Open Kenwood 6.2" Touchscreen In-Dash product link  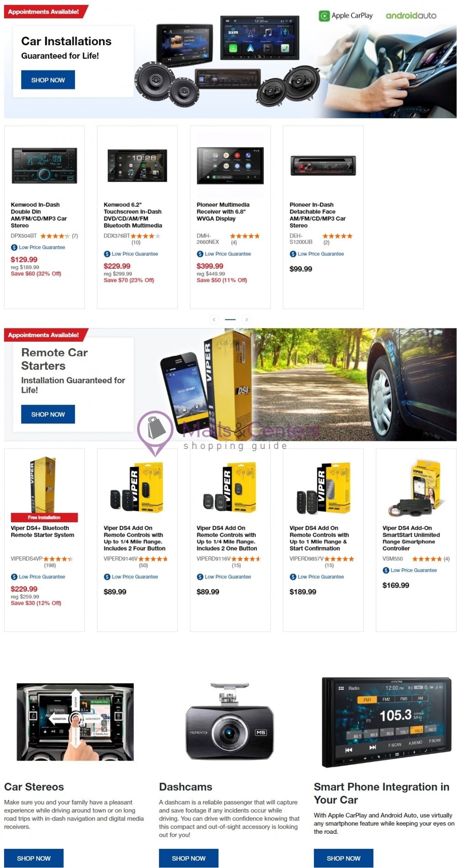tap(133, 215)
